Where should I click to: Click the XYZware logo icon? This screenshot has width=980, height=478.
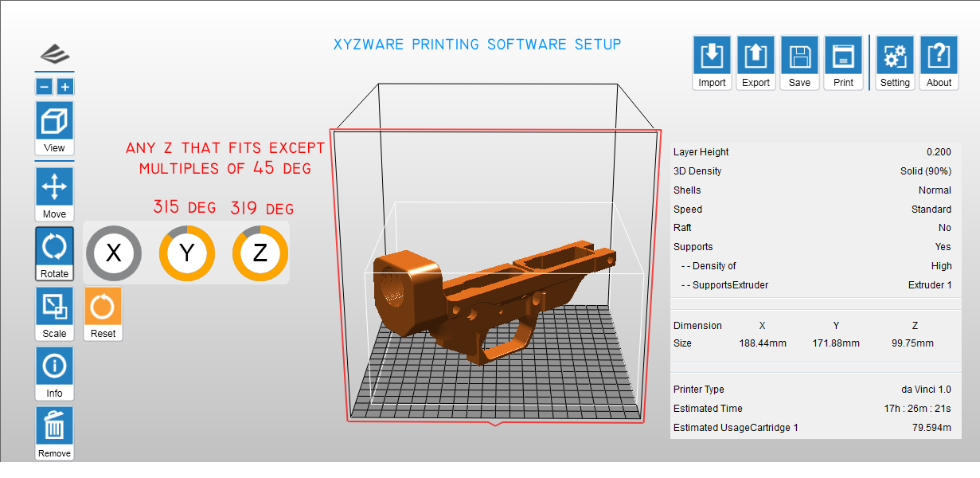pyautogui.click(x=54, y=54)
